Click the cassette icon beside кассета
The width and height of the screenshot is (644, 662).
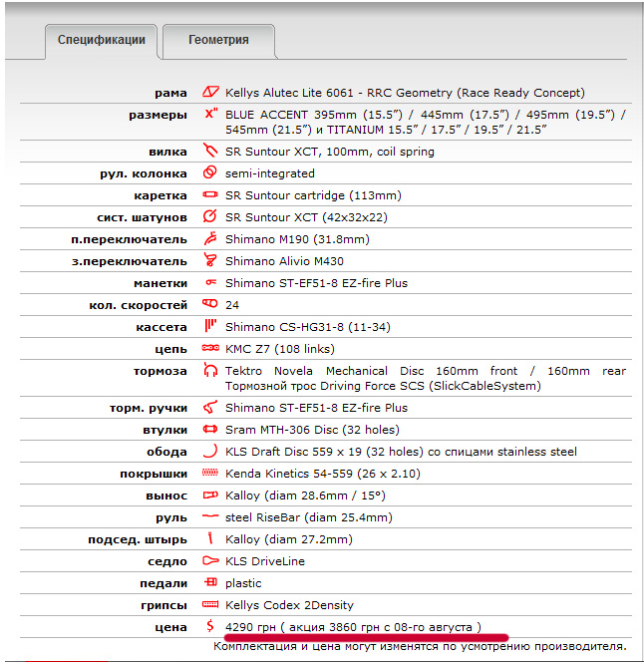209,327
